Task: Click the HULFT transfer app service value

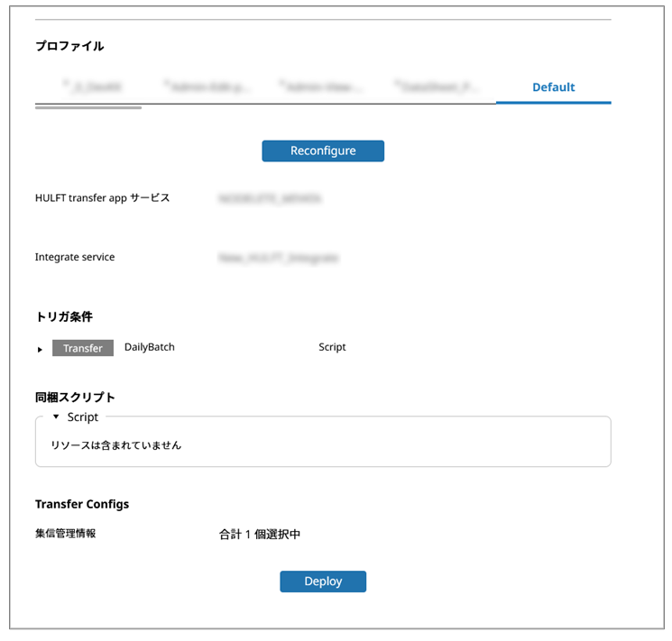Action: [x=270, y=197]
